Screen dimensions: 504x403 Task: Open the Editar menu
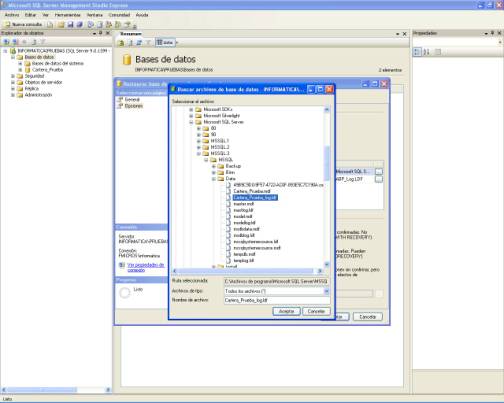[30, 15]
